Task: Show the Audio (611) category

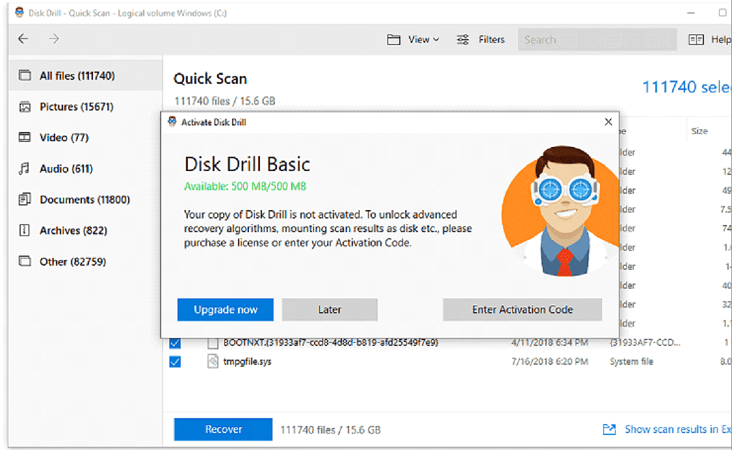Action: 85,169
